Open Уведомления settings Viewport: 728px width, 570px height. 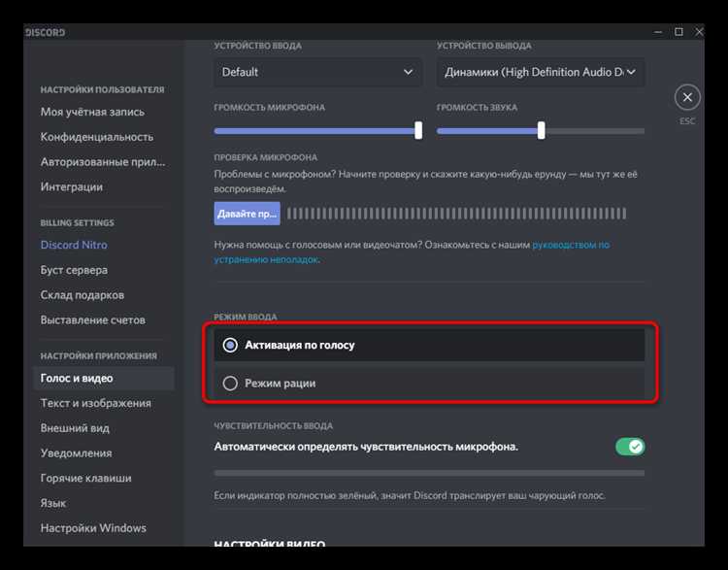pyautogui.click(x=76, y=453)
